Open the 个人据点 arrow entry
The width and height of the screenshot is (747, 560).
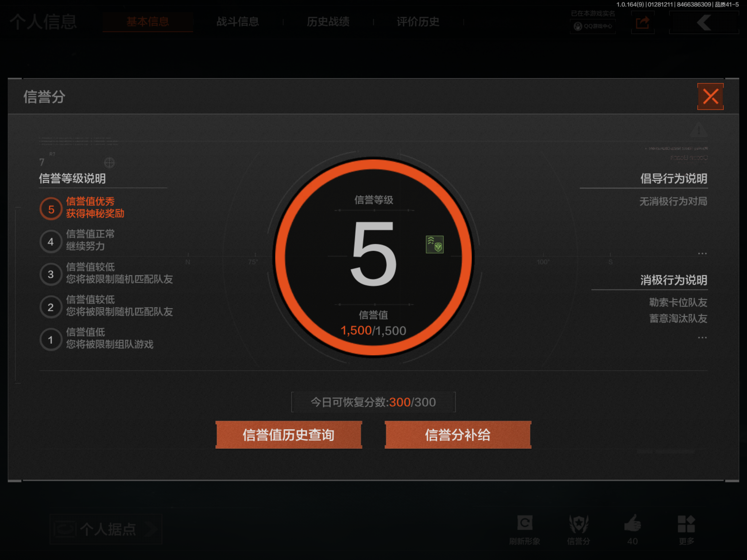pyautogui.click(x=106, y=529)
